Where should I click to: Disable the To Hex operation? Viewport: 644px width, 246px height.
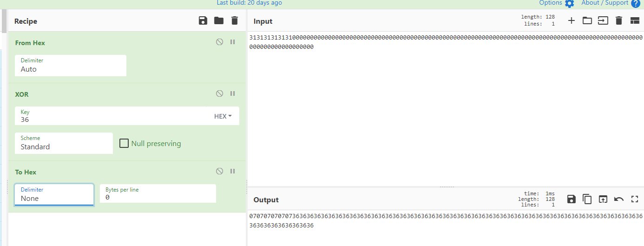point(219,171)
